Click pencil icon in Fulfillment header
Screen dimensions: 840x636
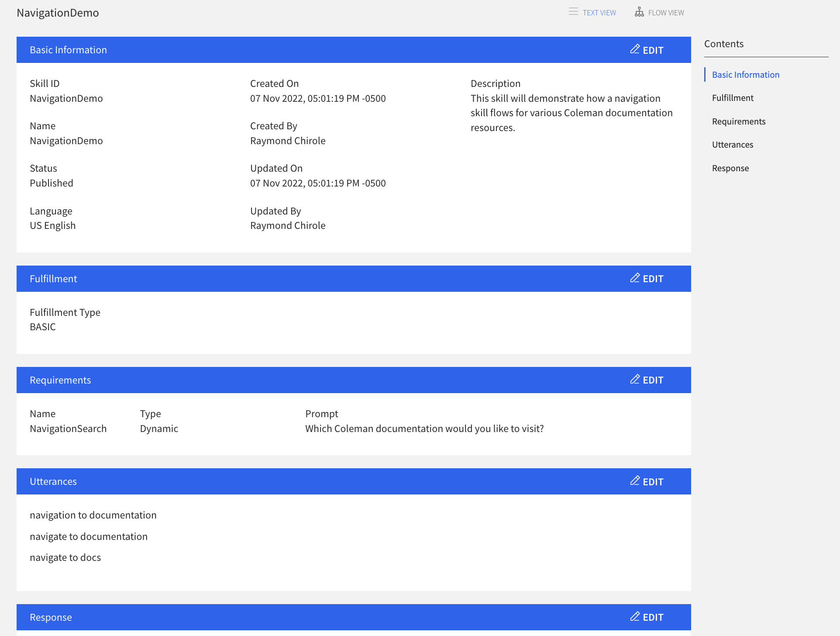[635, 278]
